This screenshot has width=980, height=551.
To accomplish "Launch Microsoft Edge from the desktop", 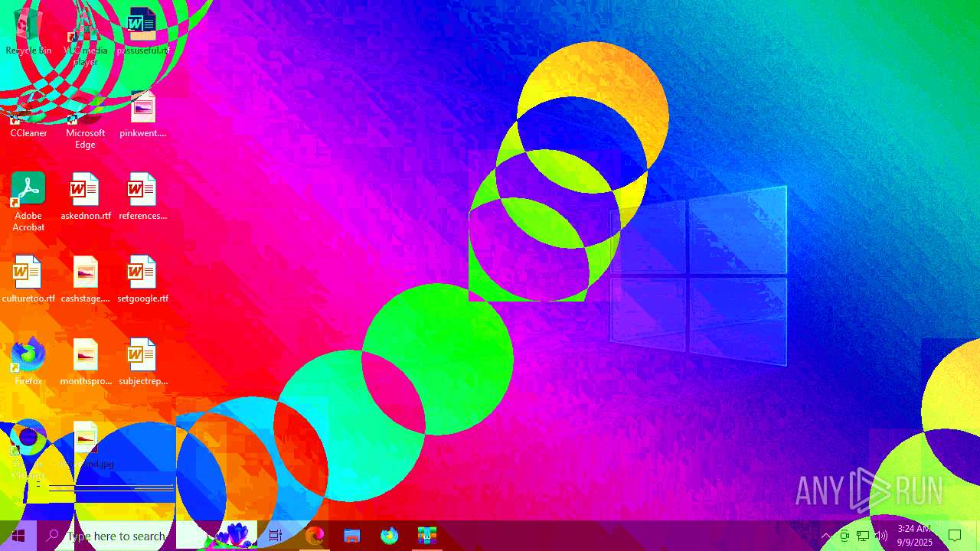I will point(85,120).
